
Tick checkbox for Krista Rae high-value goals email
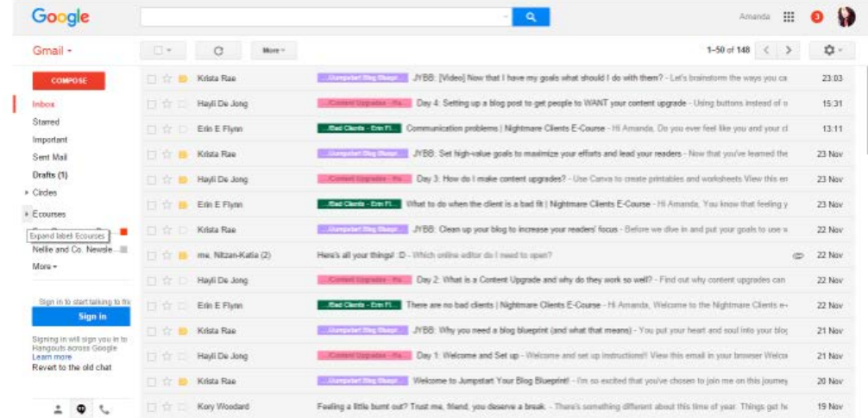(x=151, y=154)
